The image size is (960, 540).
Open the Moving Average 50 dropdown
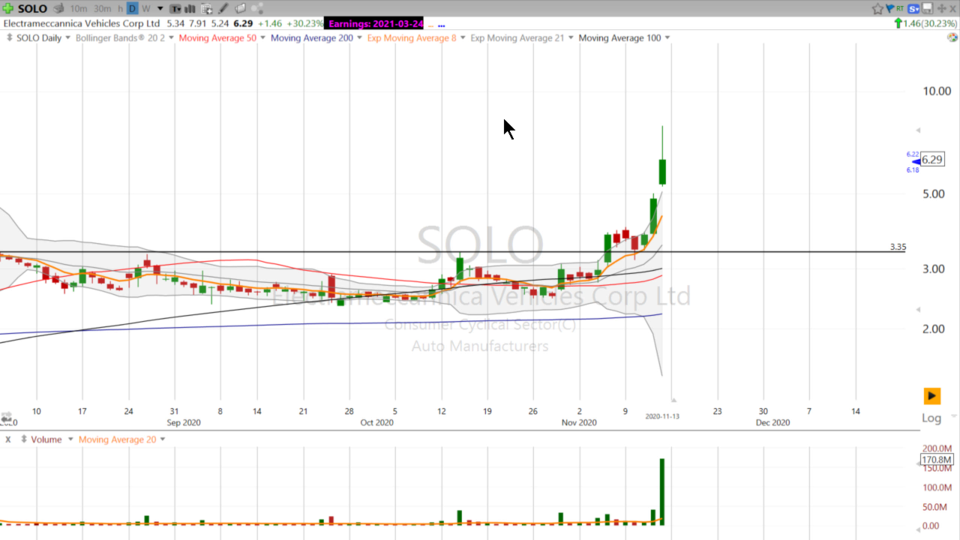[263, 38]
